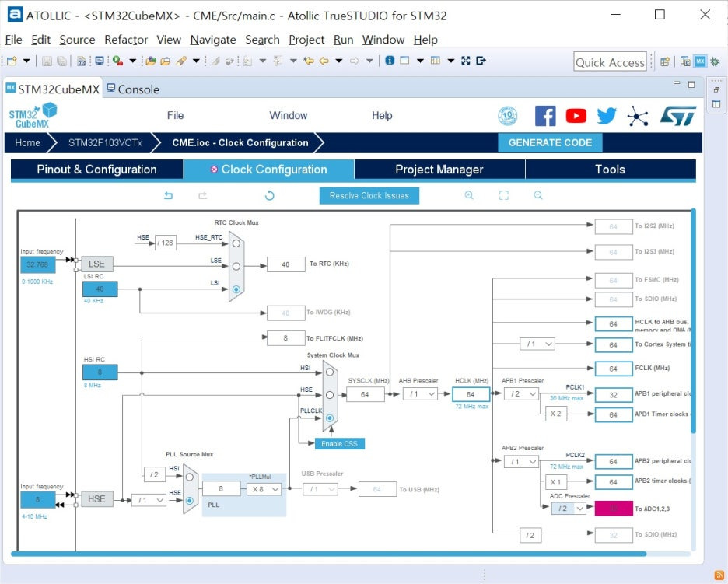The width and height of the screenshot is (728, 584).
Task: Click the binary 010 toolbar icon
Action: click(82, 61)
